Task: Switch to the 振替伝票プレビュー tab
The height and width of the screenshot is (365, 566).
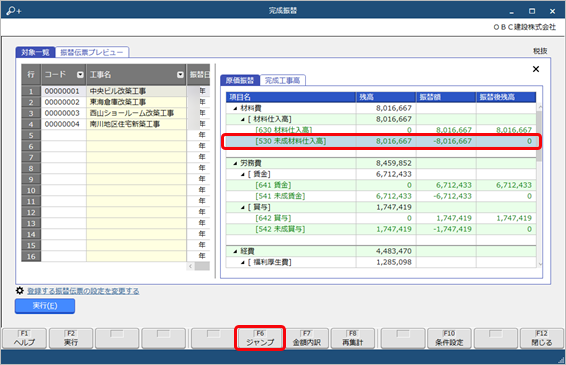Action: coord(92,52)
